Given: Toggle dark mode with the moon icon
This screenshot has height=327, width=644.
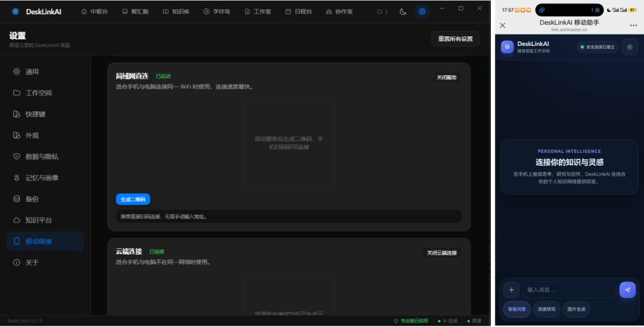Looking at the screenshot, I should [403, 11].
